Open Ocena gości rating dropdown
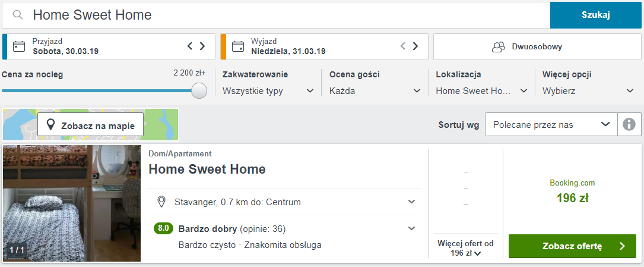644x267 pixels. tap(375, 91)
